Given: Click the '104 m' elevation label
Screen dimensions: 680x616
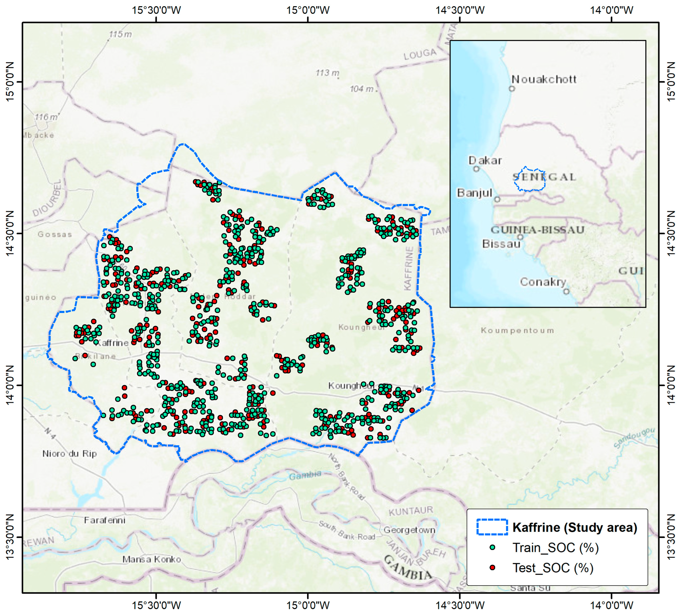Looking at the screenshot, I should 362,89.
